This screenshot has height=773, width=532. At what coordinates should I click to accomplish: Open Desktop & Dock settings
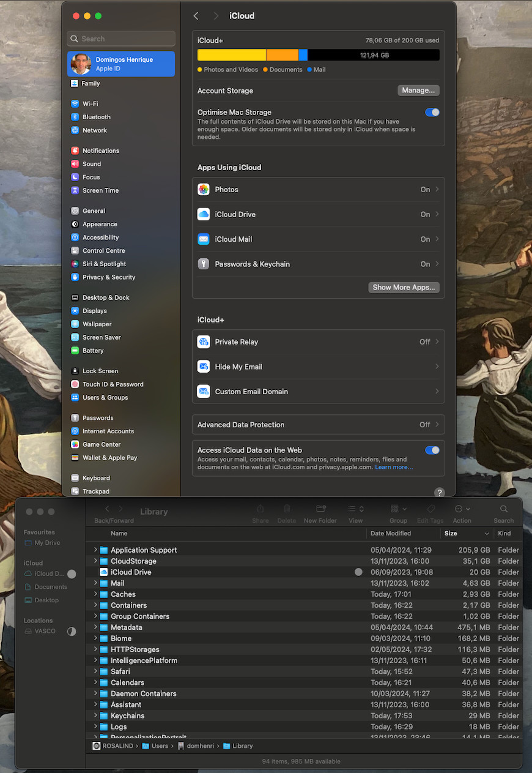click(x=106, y=297)
